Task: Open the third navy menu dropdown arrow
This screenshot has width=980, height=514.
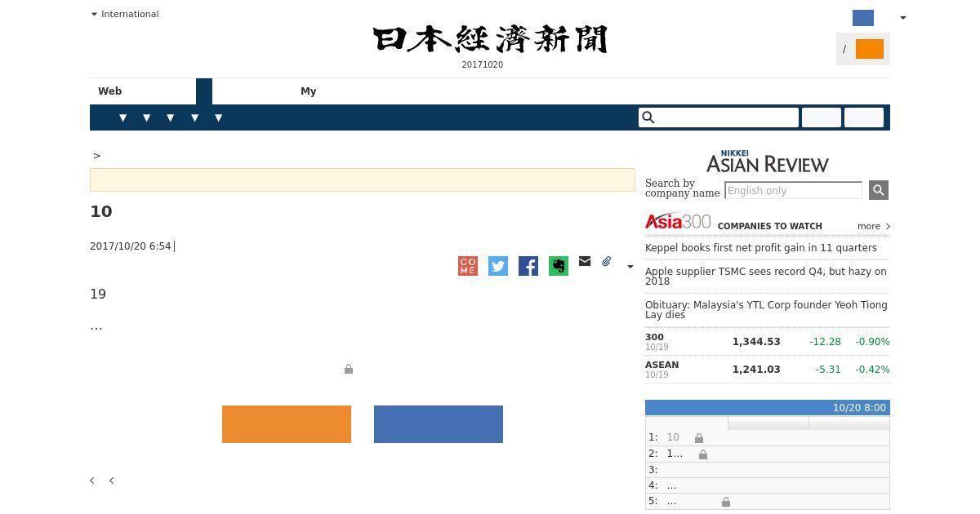Action: coord(171,117)
